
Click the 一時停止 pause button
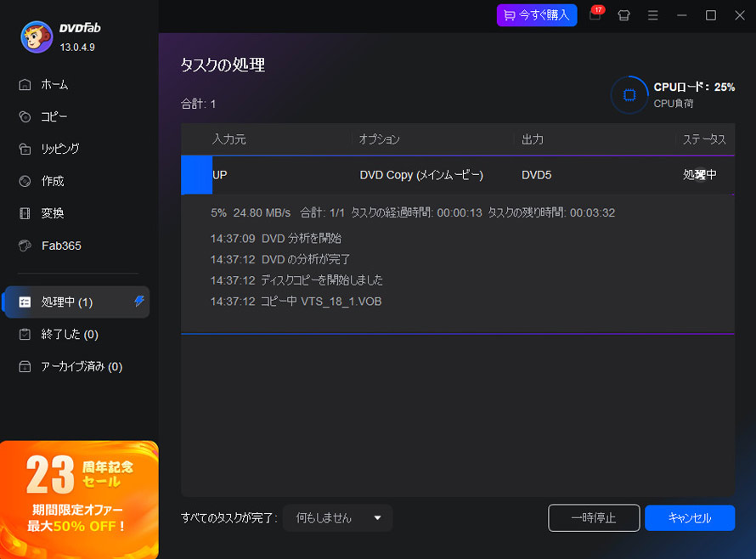[594, 517]
